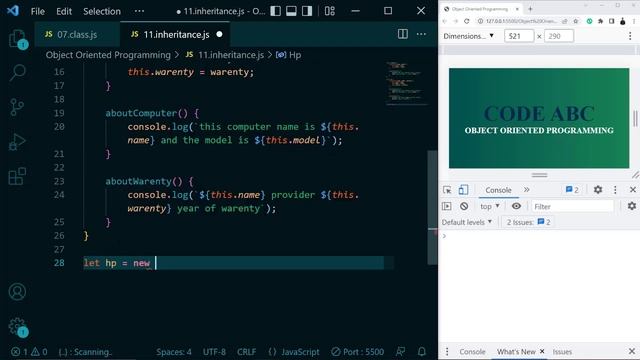The width and height of the screenshot is (640, 360).
Task: Open the Explorer view in VS Code
Action: pyautogui.click(x=18, y=39)
